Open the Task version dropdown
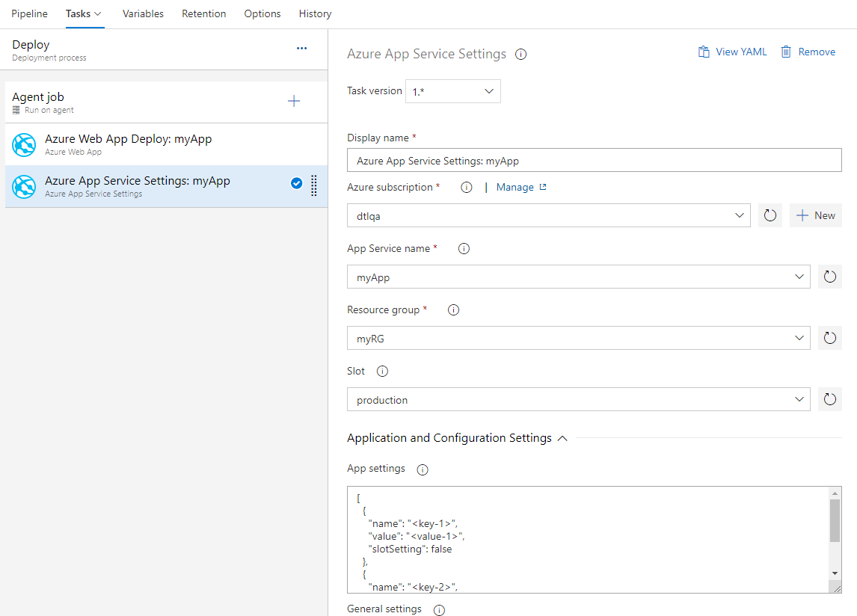857x616 pixels. point(452,90)
